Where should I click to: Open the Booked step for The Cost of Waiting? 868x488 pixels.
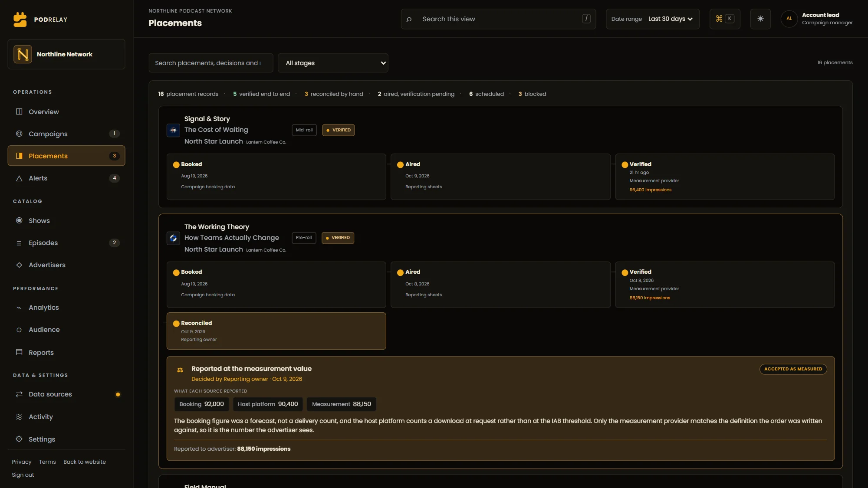(x=276, y=177)
